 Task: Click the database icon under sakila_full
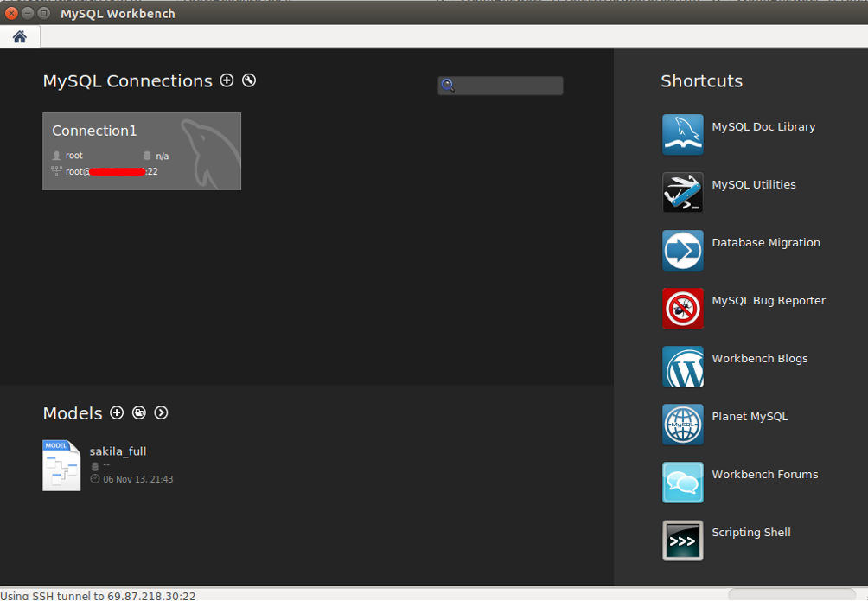(x=94, y=466)
